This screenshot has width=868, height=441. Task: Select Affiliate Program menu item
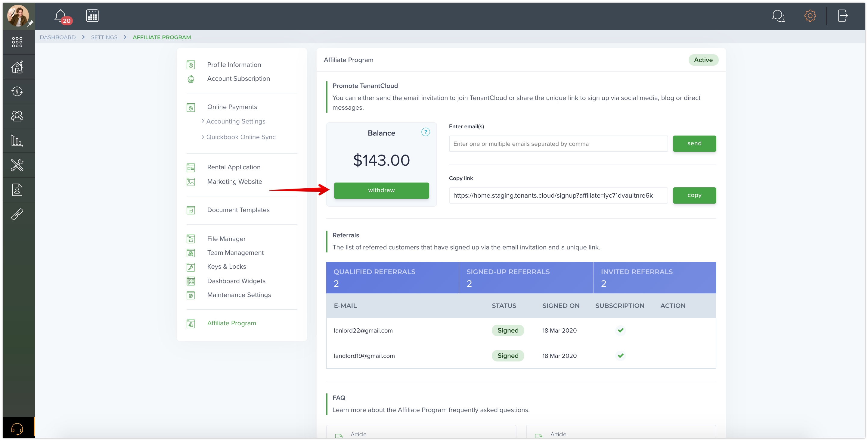231,323
